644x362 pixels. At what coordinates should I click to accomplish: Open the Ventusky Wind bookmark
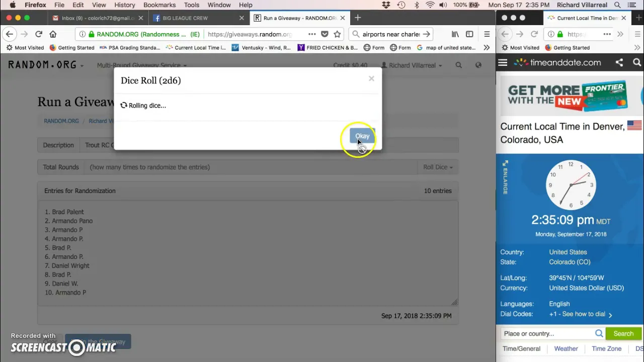(x=261, y=48)
